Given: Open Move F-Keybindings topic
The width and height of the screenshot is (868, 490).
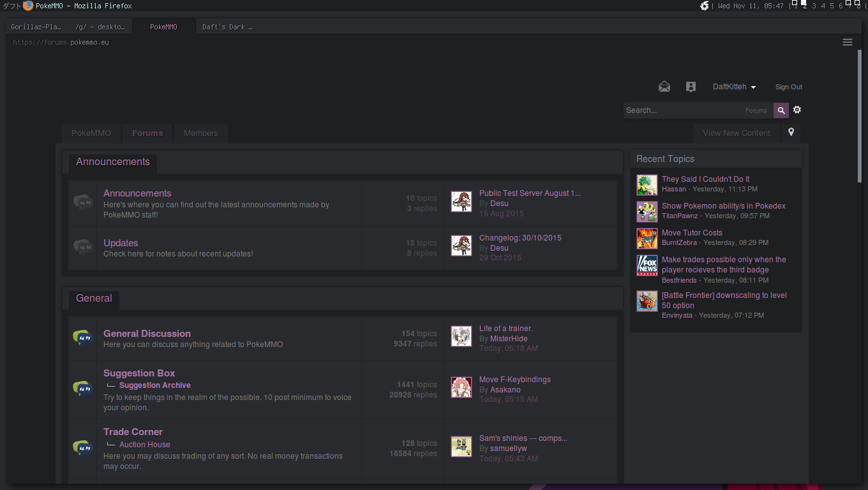Looking at the screenshot, I should 515,380.
